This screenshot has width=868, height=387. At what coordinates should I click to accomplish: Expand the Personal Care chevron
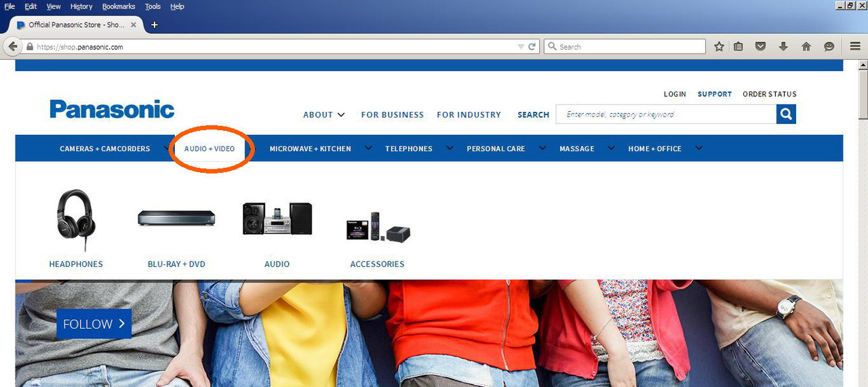point(542,148)
